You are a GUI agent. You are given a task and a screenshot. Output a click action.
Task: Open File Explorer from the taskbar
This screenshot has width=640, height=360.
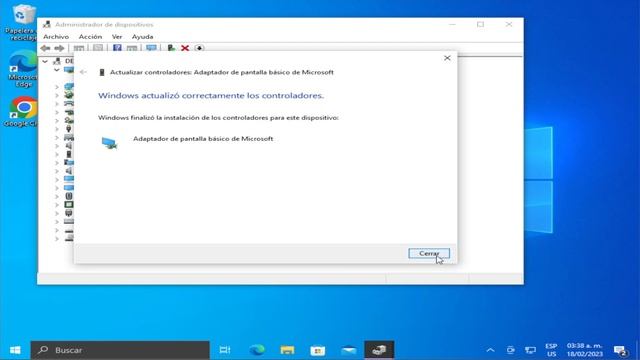287,350
